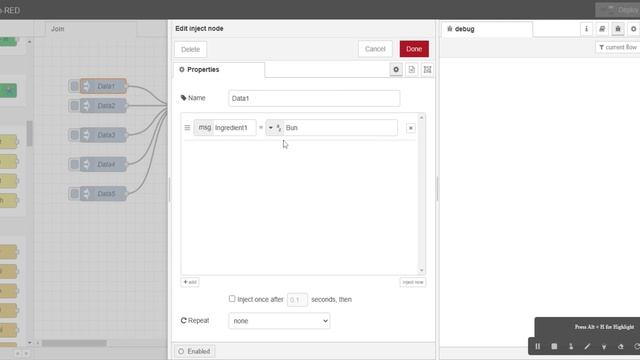
Task: Click the canvas horizontal scrollbar thumb
Action: (74, 343)
